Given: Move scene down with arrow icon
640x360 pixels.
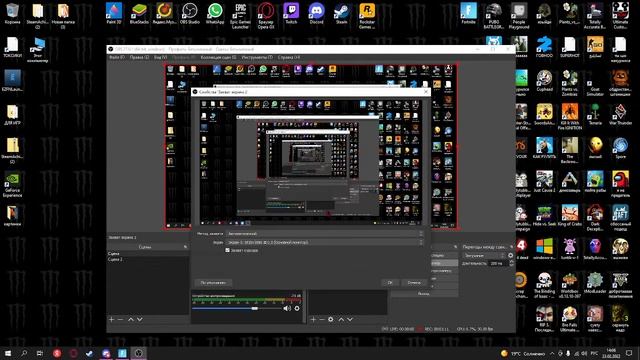Looking at the screenshot, I should tap(140, 320).
